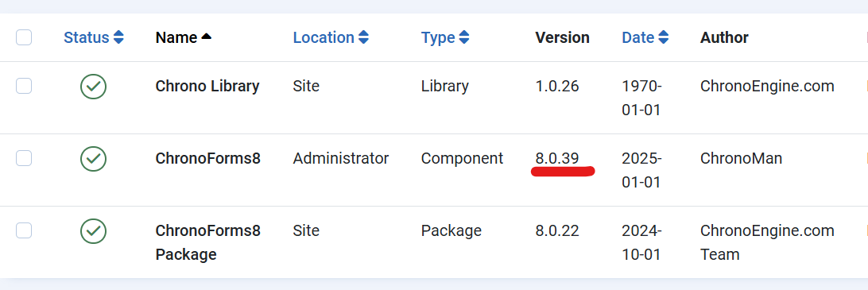Toggle enabled status icon for ChronoForms8 Package

94,231
